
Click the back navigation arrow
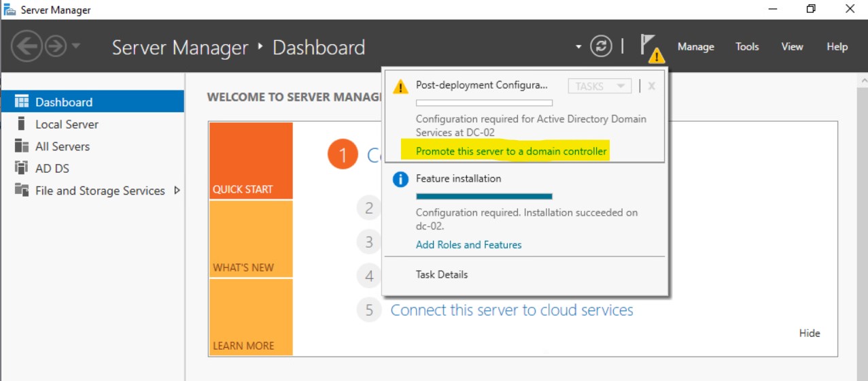(x=27, y=47)
